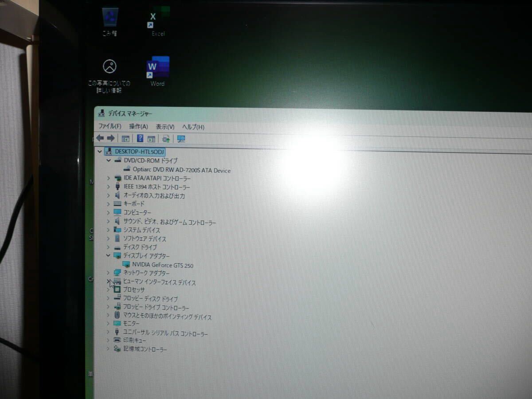Click the mouse icon beside マウスとそのほかのポインティング デバイス
Screen dimensions: 532x399
(117, 316)
